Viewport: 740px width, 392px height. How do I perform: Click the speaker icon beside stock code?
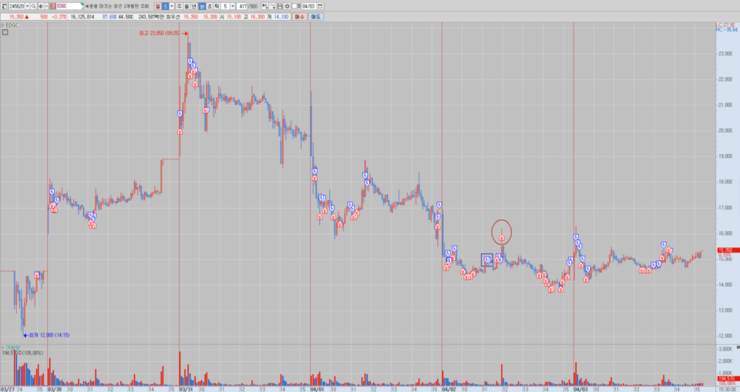click(x=41, y=6)
